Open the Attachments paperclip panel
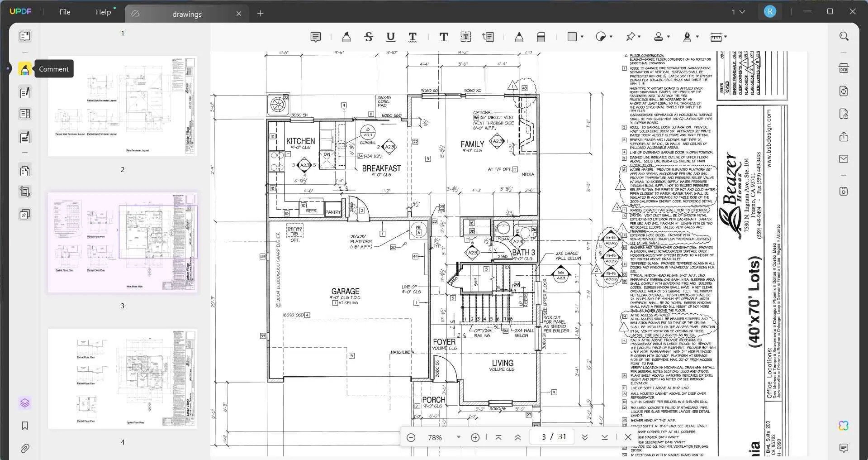Viewport: 868px width, 460px height. [25, 448]
